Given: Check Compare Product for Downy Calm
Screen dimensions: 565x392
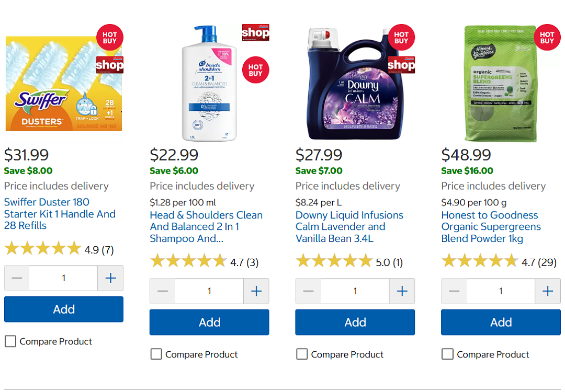Looking at the screenshot, I should 302,354.
